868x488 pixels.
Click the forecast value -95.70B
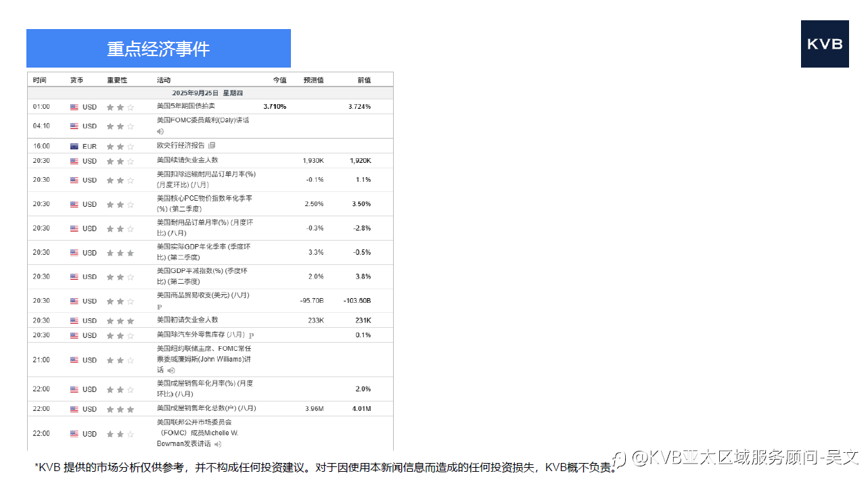(312, 301)
